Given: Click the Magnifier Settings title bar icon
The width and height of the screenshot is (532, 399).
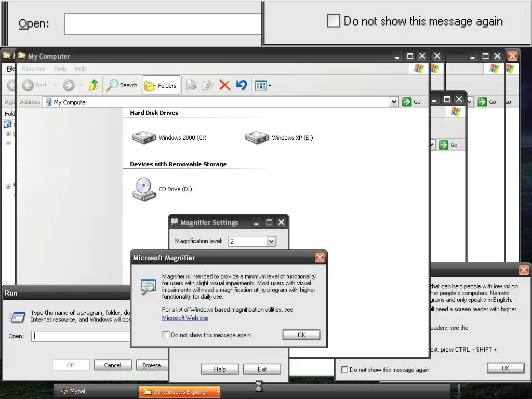Looking at the screenshot, I should pyautogui.click(x=174, y=222).
